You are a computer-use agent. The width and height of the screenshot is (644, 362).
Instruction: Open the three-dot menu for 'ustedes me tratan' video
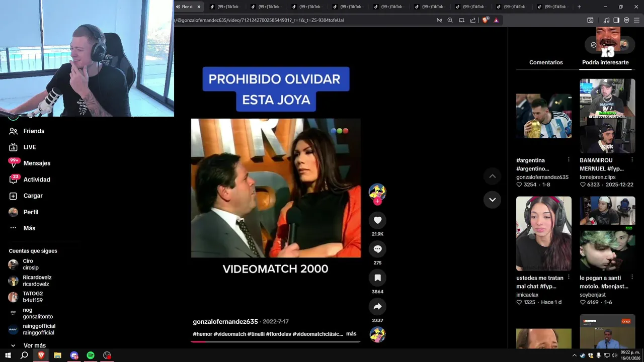click(x=569, y=278)
